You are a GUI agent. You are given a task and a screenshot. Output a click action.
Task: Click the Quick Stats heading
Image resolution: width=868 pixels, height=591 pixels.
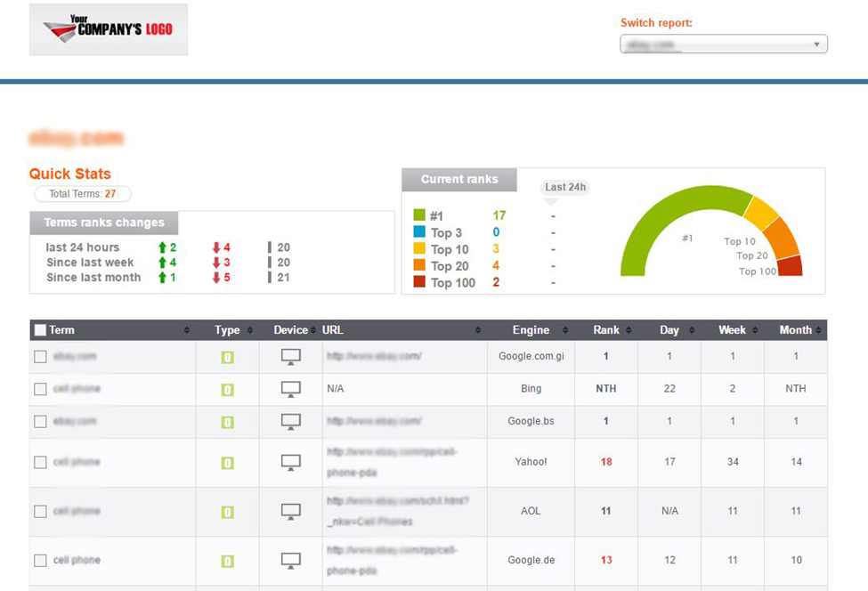click(x=70, y=174)
